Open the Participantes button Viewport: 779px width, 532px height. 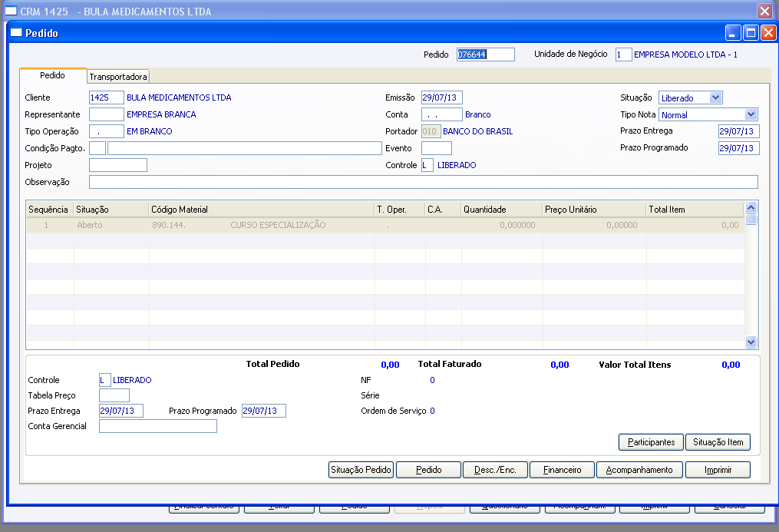point(652,442)
